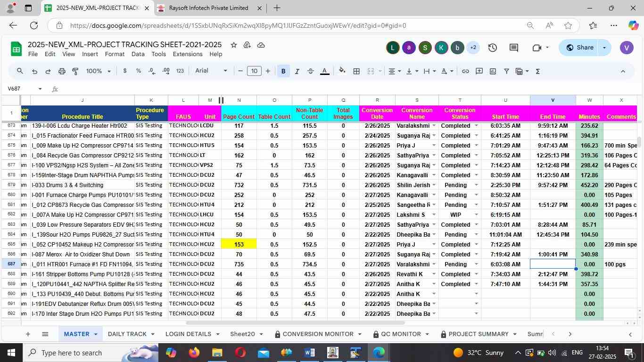Toggle bold formatting
The width and height of the screenshot is (644, 362).
click(283, 71)
